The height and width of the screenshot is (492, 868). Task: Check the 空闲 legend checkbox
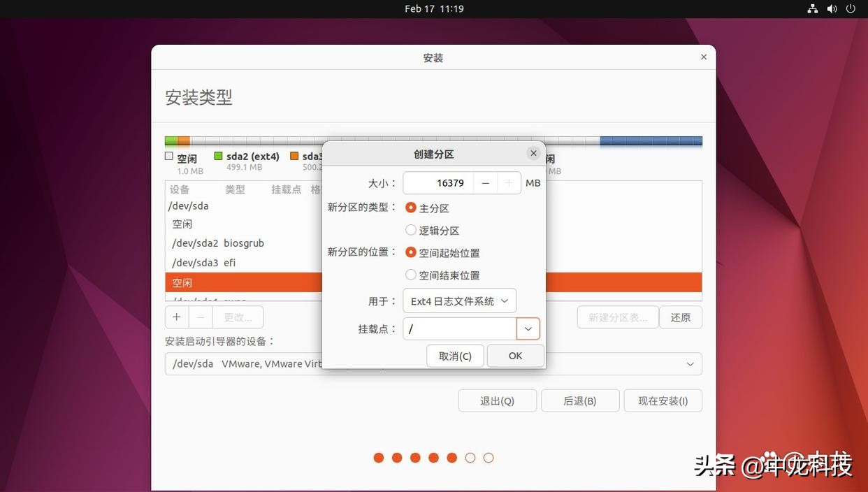(168, 156)
